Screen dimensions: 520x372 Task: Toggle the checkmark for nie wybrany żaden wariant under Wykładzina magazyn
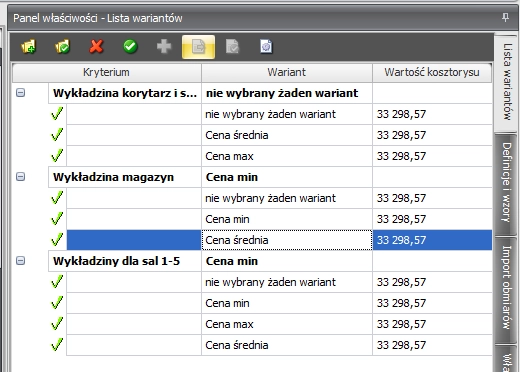(57, 198)
